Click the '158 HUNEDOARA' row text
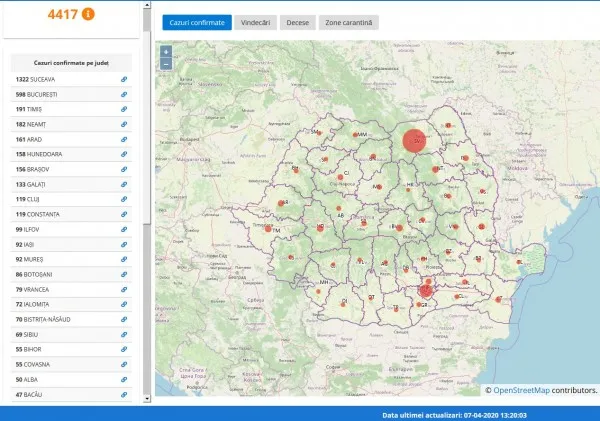Image resolution: width=600 pixels, height=421 pixels. click(39, 154)
